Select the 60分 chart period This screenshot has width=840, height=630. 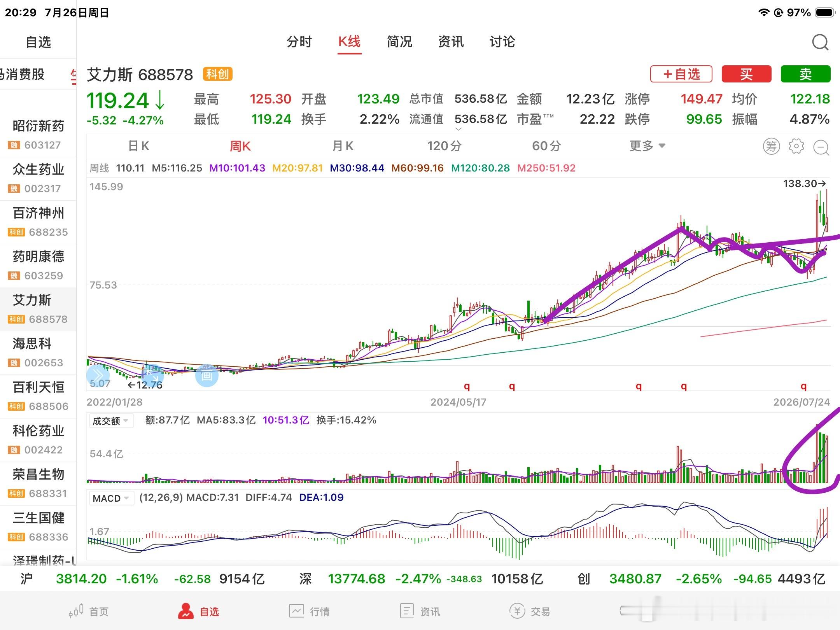click(546, 146)
